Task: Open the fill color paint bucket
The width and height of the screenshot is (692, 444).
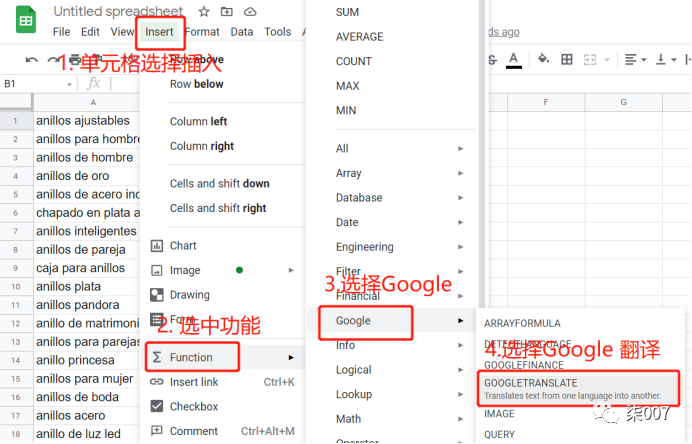Action: click(543, 59)
